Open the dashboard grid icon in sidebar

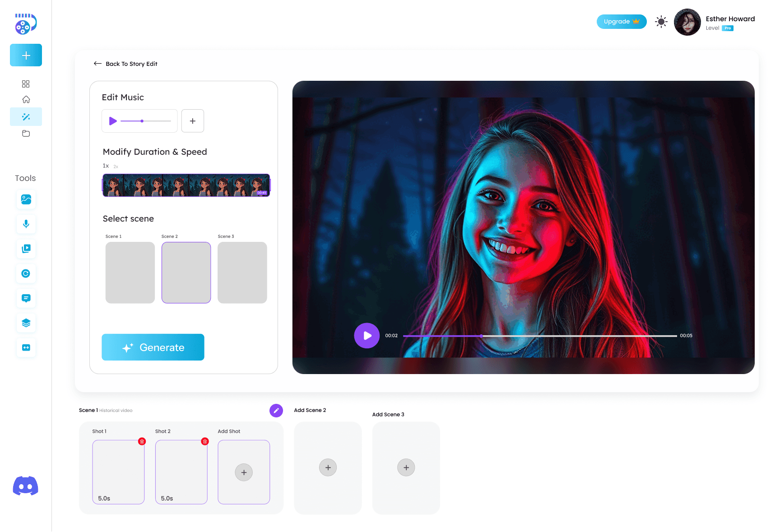coord(26,84)
